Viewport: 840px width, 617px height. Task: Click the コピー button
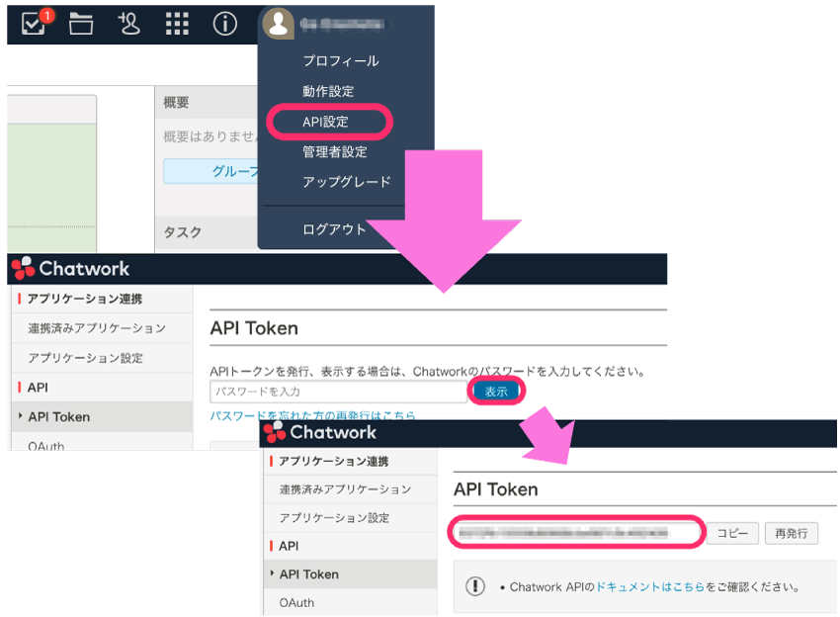tap(732, 533)
